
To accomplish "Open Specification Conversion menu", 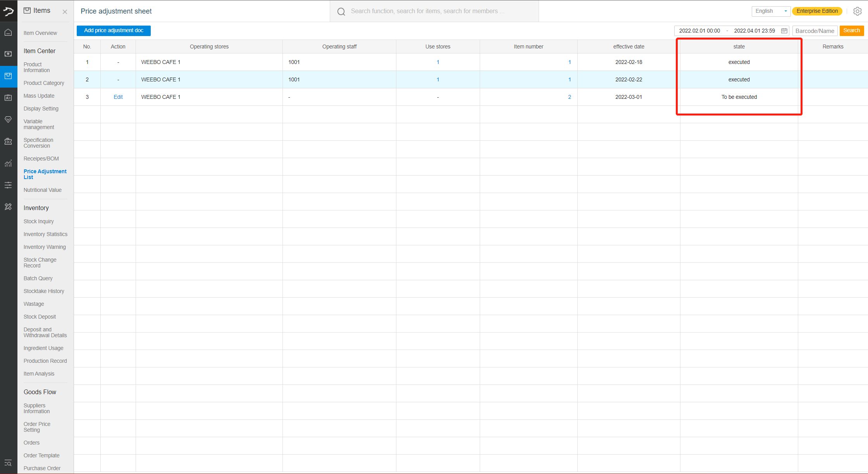I will (x=38, y=143).
